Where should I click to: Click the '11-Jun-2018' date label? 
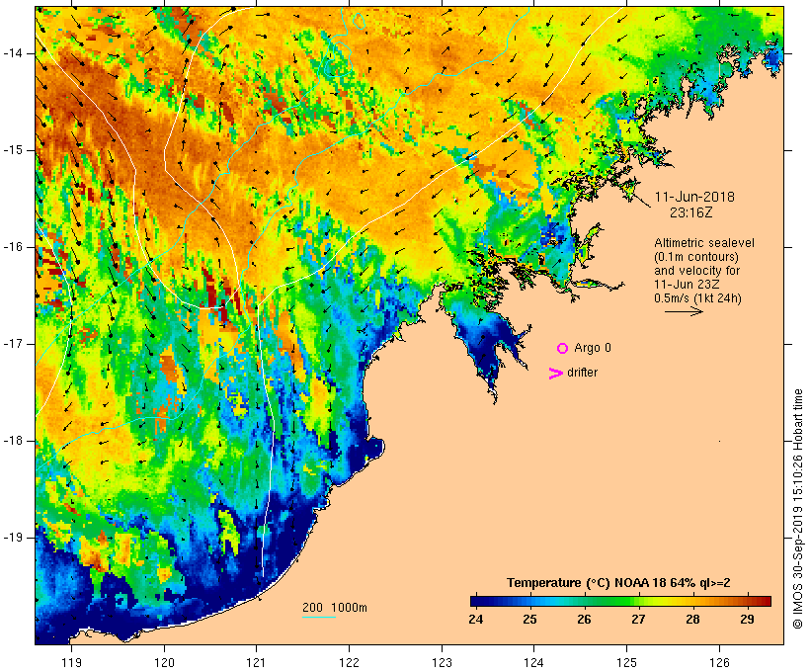694,197
